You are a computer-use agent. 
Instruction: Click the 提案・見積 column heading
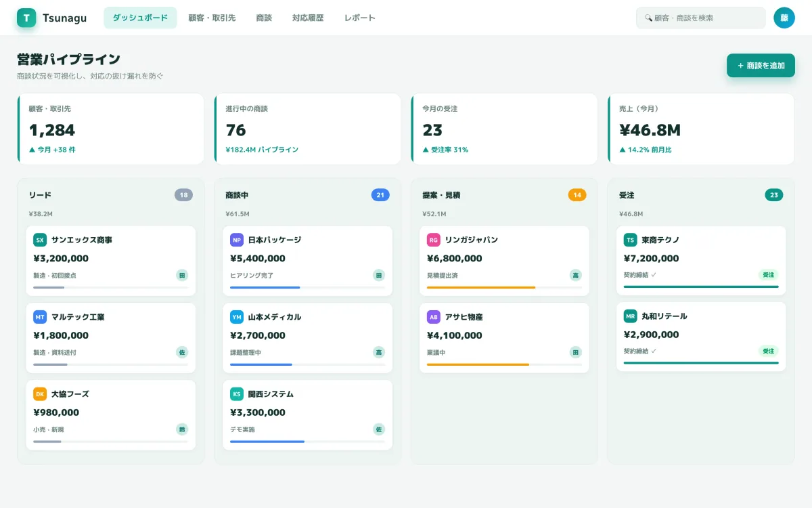point(441,195)
